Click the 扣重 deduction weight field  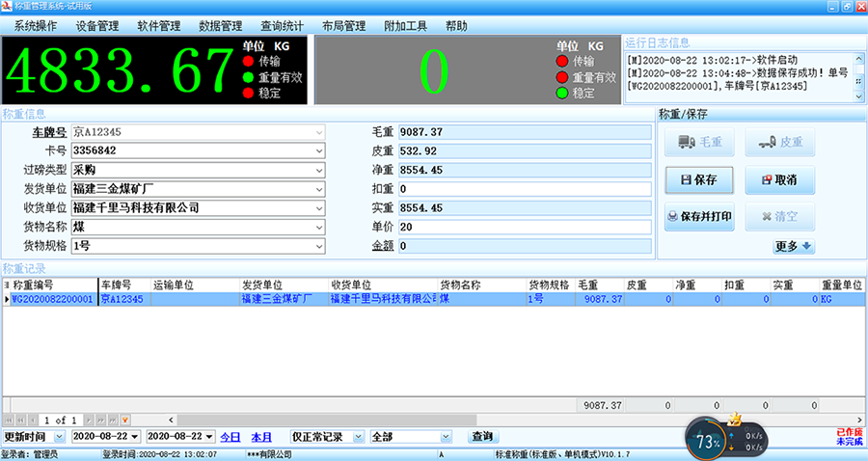point(525,189)
